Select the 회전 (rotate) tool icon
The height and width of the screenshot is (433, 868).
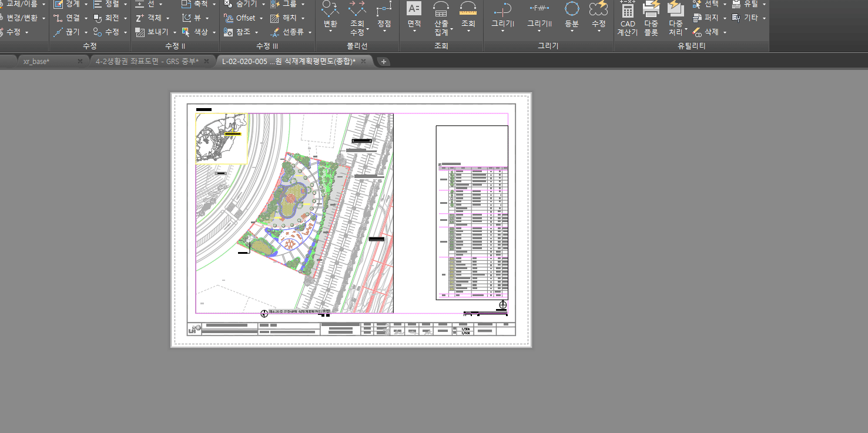click(x=98, y=18)
